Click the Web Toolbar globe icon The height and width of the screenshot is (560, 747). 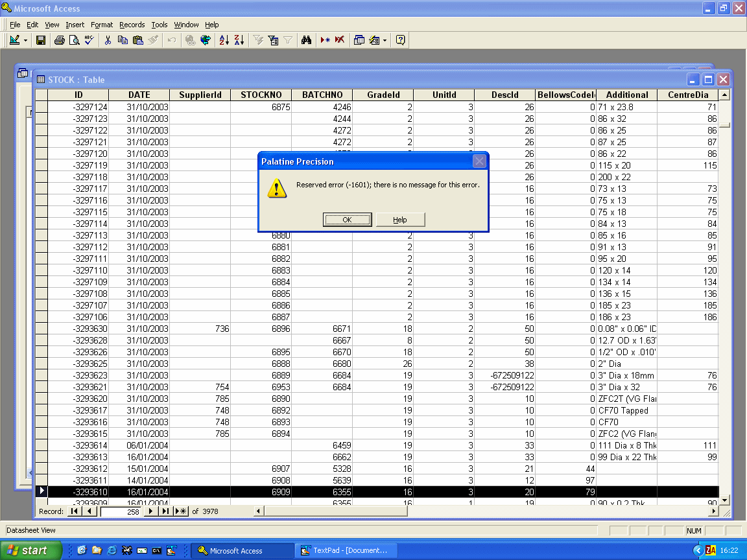pos(206,40)
